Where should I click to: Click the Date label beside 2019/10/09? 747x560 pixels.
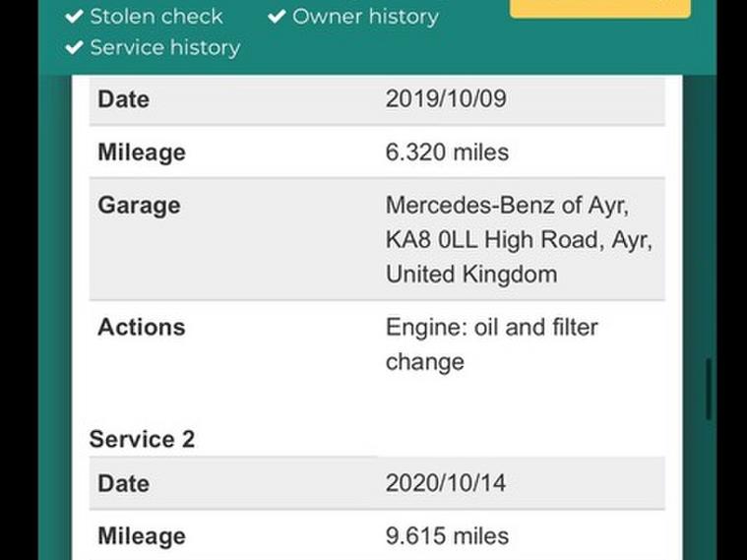(x=123, y=98)
